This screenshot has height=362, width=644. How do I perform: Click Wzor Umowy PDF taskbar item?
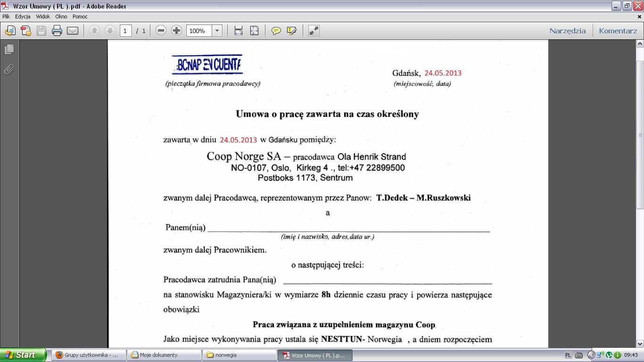coord(315,355)
